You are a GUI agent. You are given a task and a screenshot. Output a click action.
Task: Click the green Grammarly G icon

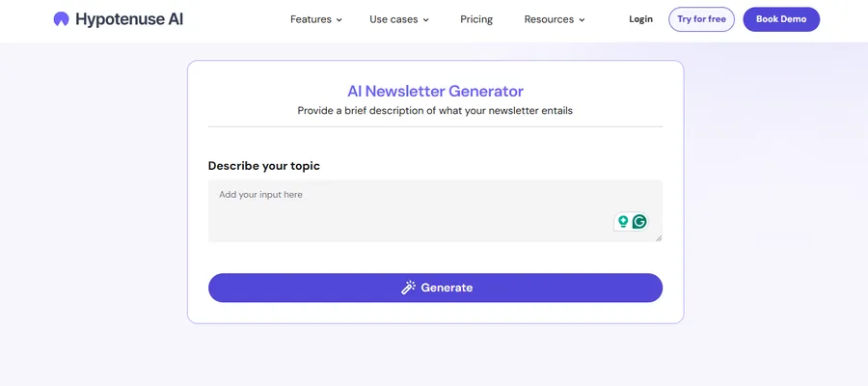[639, 222]
